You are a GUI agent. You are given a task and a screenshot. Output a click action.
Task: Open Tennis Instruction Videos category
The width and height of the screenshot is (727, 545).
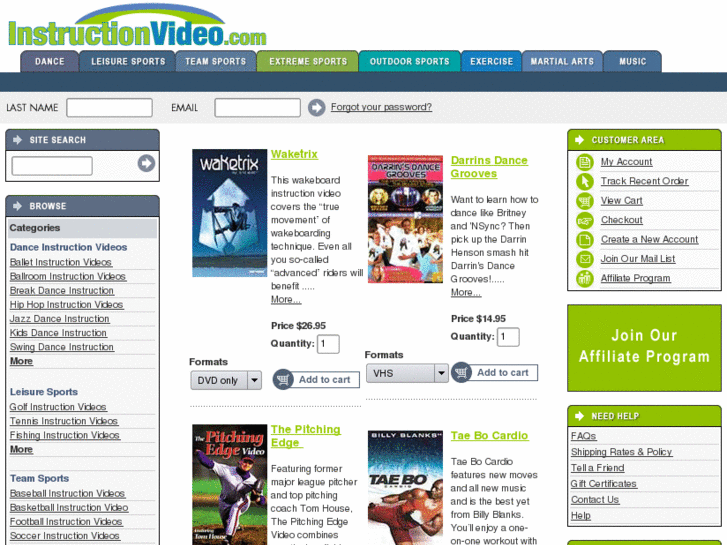coord(64,421)
